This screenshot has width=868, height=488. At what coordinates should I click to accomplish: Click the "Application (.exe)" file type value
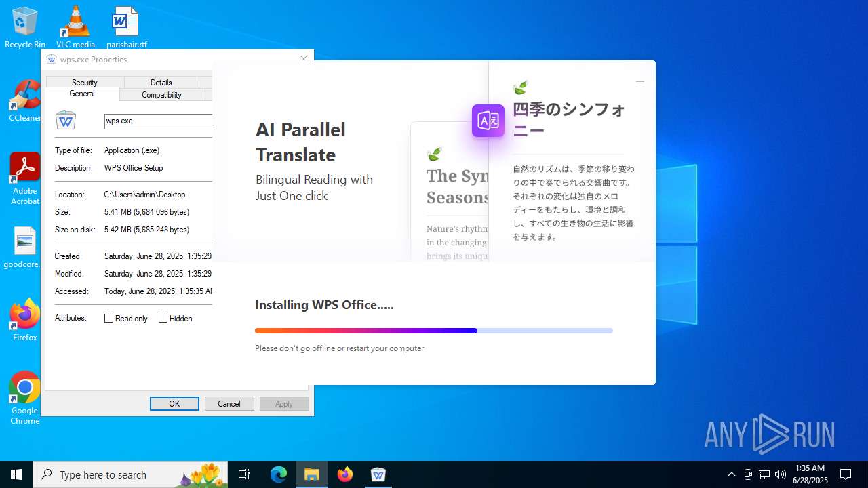point(132,150)
